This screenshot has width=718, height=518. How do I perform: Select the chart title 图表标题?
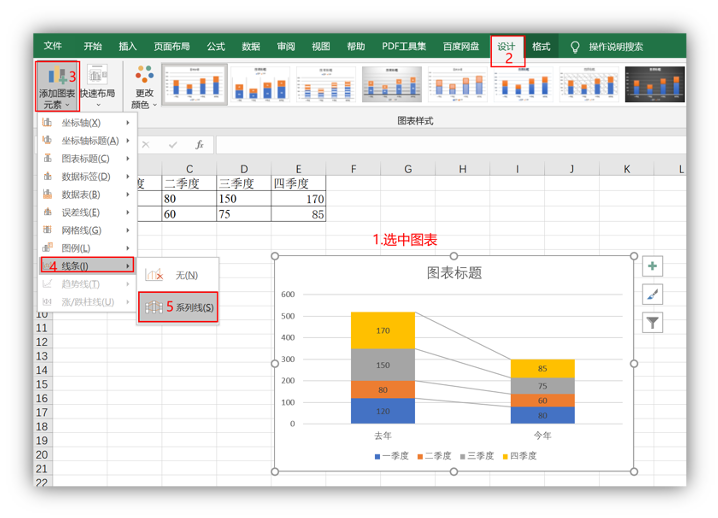[454, 273]
